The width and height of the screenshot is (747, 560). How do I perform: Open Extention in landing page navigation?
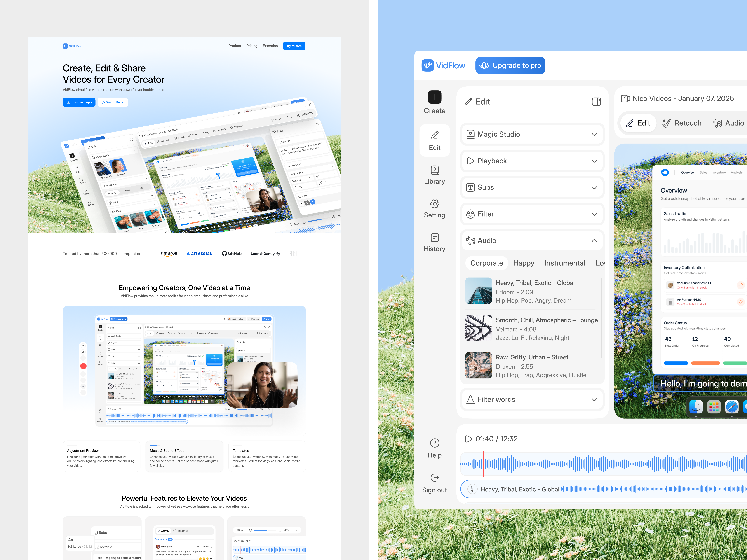(x=270, y=46)
